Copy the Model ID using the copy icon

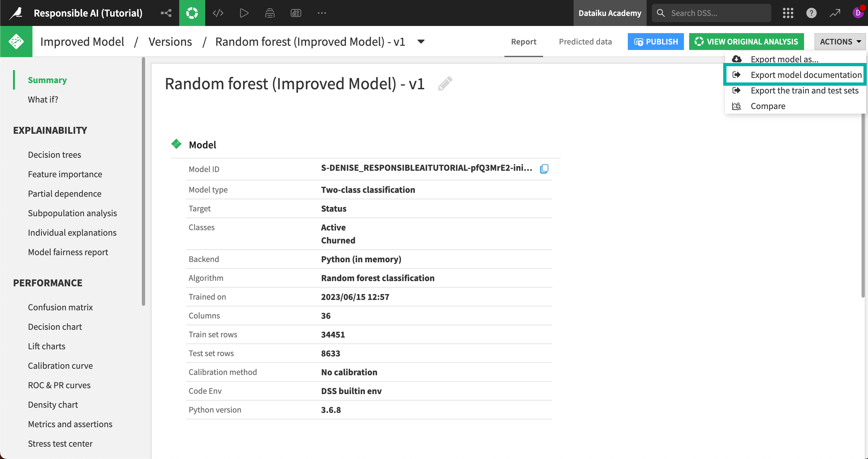tap(544, 169)
